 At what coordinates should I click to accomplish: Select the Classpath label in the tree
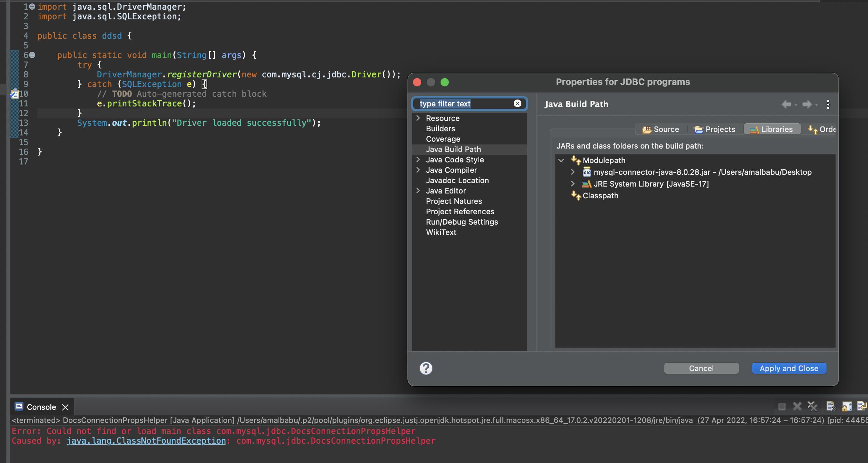click(x=600, y=196)
